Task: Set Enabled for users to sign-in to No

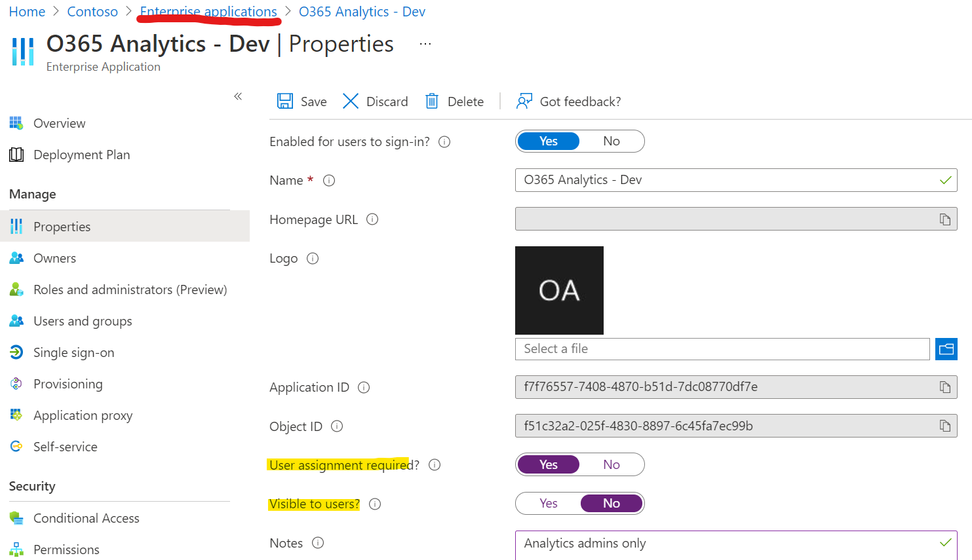Action: click(x=612, y=141)
